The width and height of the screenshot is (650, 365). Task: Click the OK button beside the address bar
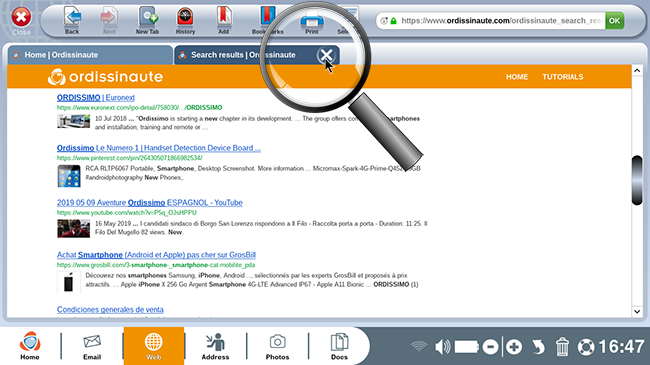pos(614,20)
